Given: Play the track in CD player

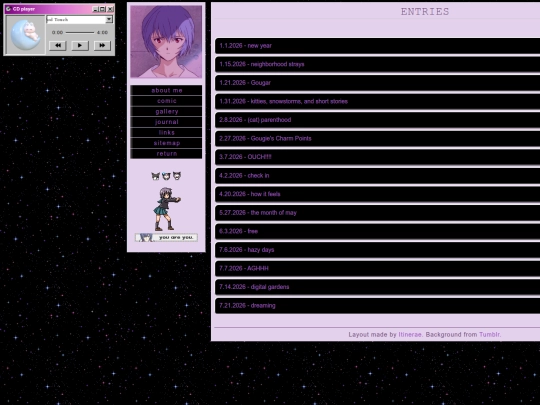Looking at the screenshot, I should tap(80, 45).
